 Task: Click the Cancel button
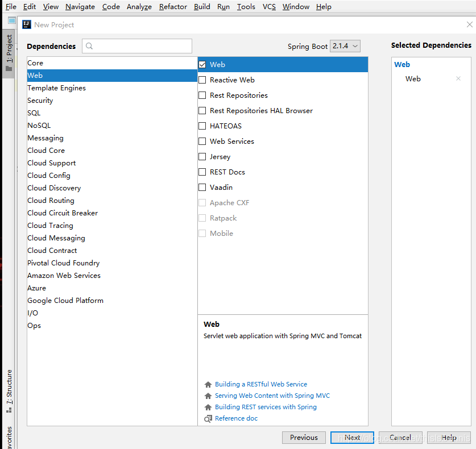[400, 438]
